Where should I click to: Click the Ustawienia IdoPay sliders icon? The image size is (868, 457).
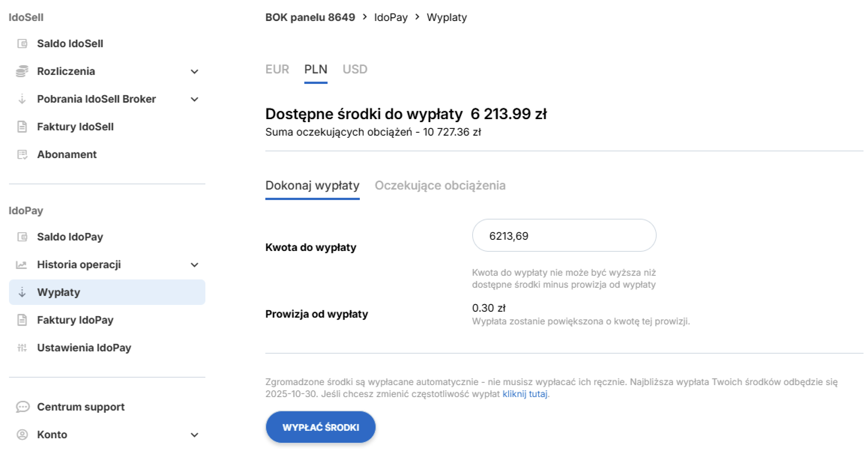pyautogui.click(x=22, y=348)
